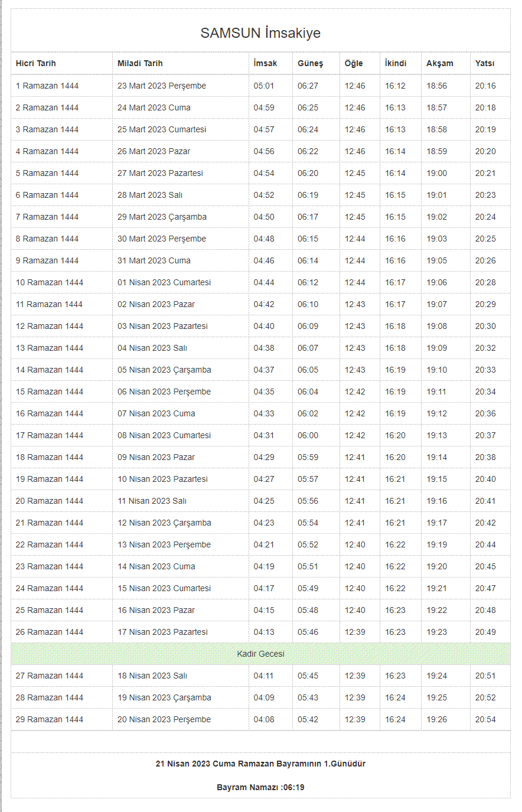The width and height of the screenshot is (522, 812).
Task: Click the İkindi column header
Action: (x=396, y=63)
